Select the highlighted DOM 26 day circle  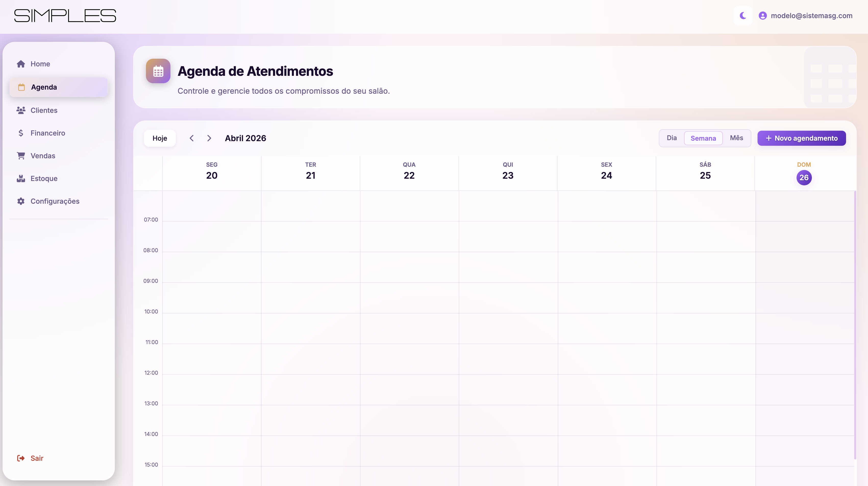804,178
